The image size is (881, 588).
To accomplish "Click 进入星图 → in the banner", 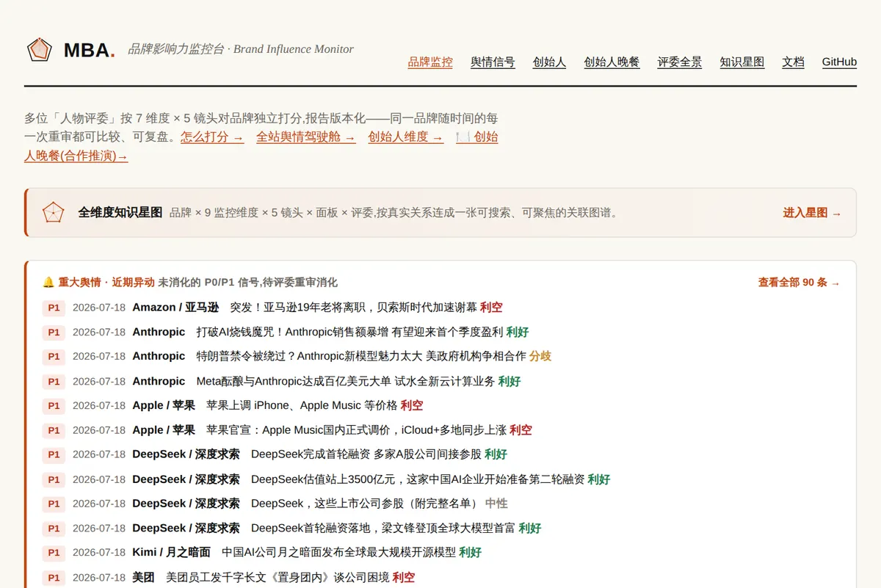I will click(812, 213).
